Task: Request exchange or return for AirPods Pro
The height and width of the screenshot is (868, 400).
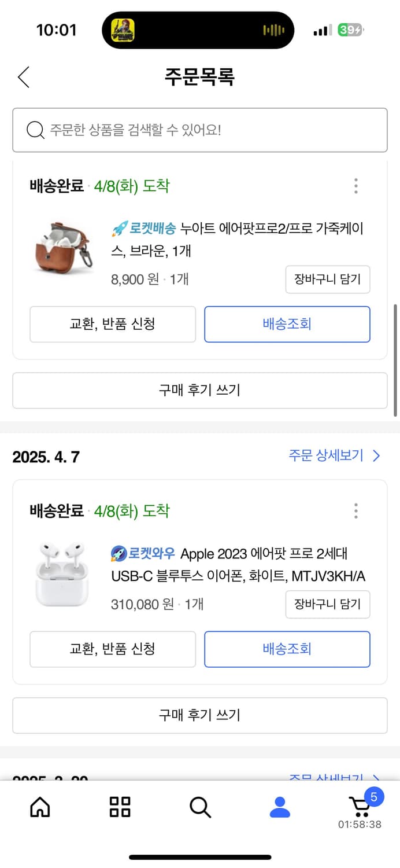Action: (113, 649)
